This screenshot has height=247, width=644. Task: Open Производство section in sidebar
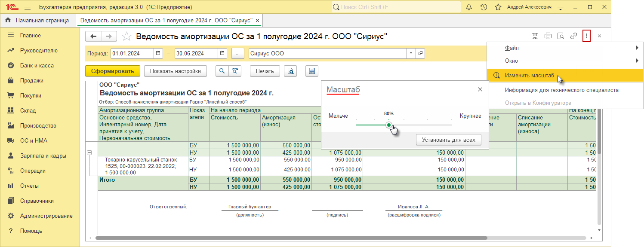pos(40,126)
